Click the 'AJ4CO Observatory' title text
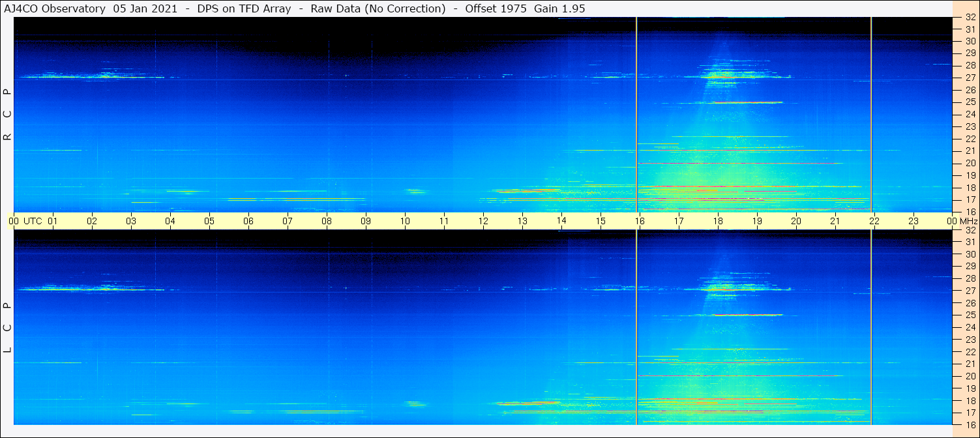This screenshot has width=980, height=438. [x=55, y=8]
